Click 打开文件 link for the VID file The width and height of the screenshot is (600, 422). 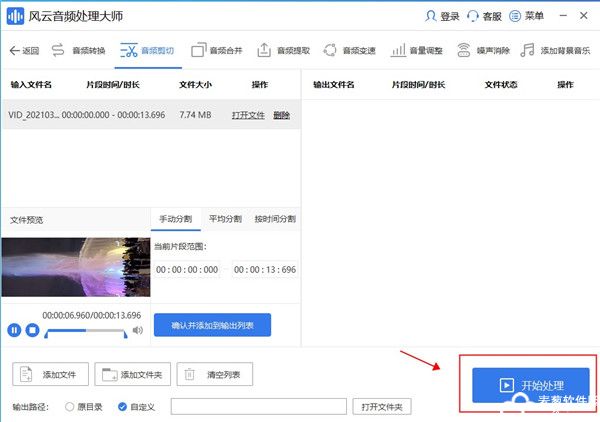tap(248, 115)
